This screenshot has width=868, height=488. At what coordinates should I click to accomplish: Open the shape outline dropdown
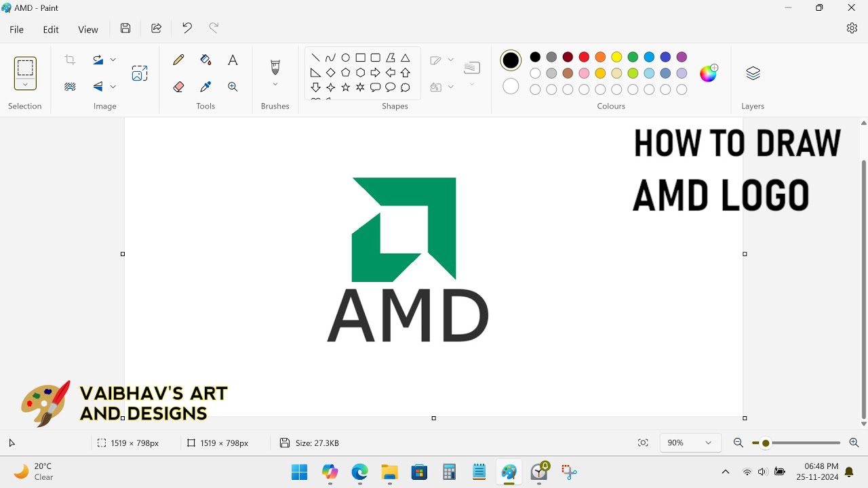[x=451, y=60]
